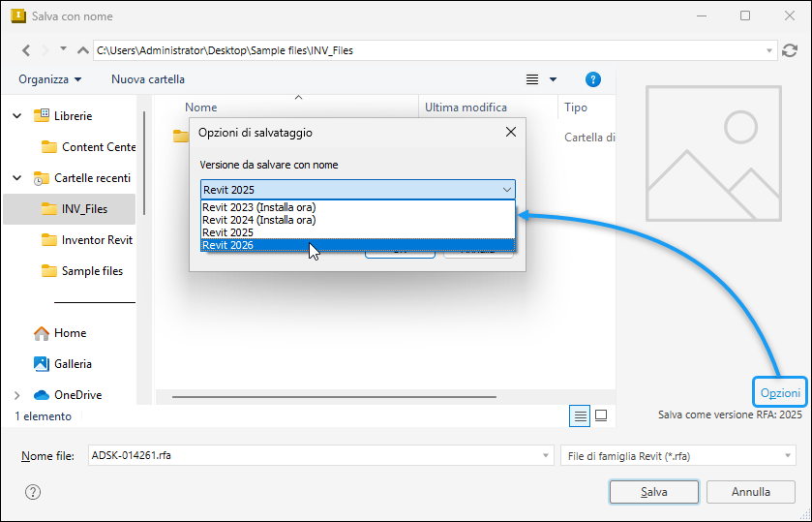This screenshot has width=812, height=522.
Task: Open Inventor Revit folder in sidebar
Action: (88, 240)
